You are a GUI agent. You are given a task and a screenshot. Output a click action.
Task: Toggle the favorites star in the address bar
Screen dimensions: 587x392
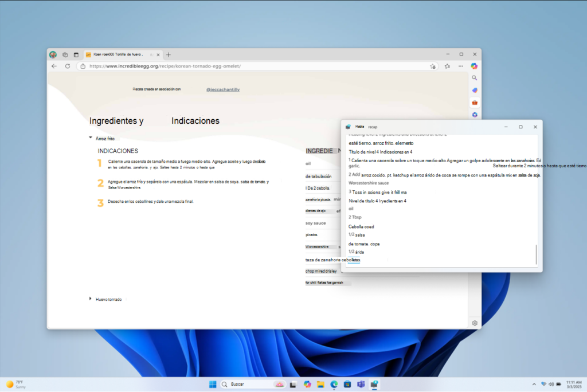(x=433, y=66)
